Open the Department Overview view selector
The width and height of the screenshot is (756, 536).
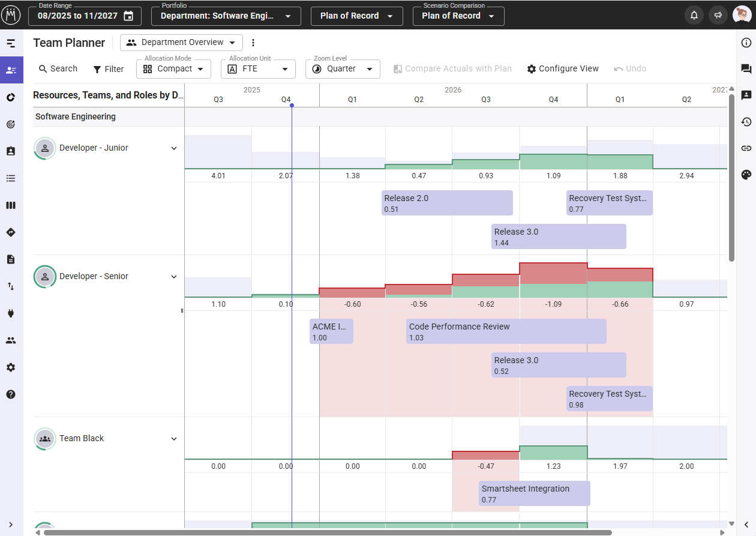point(181,43)
